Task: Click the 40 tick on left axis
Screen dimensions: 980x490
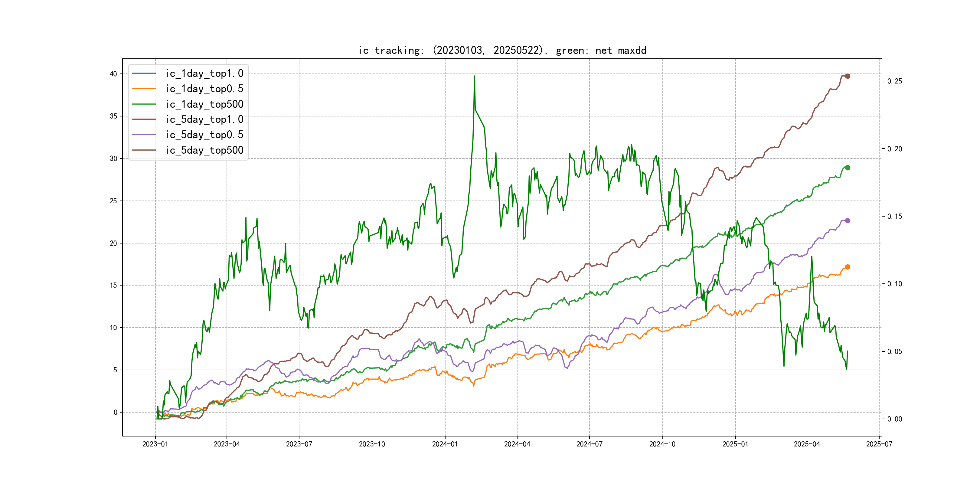Action: click(x=113, y=74)
